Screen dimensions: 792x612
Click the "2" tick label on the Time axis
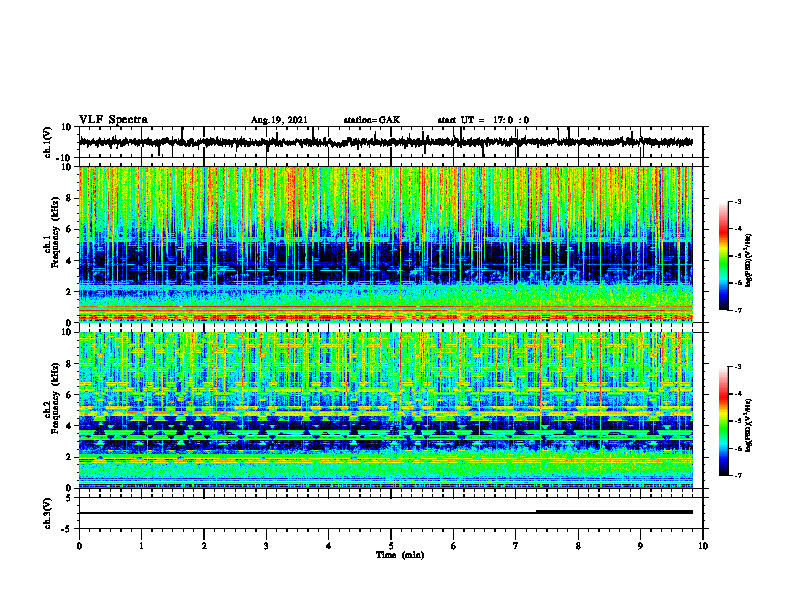[x=204, y=546]
